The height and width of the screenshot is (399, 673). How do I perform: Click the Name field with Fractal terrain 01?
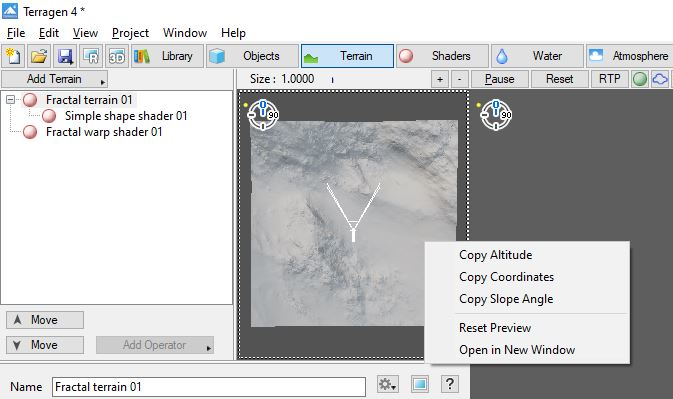pos(209,387)
